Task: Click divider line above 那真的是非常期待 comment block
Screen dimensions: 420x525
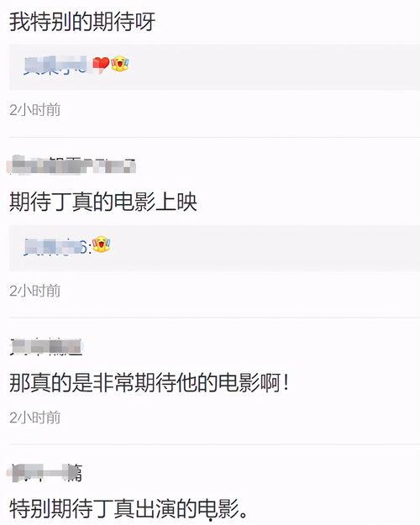Action: [214, 317]
